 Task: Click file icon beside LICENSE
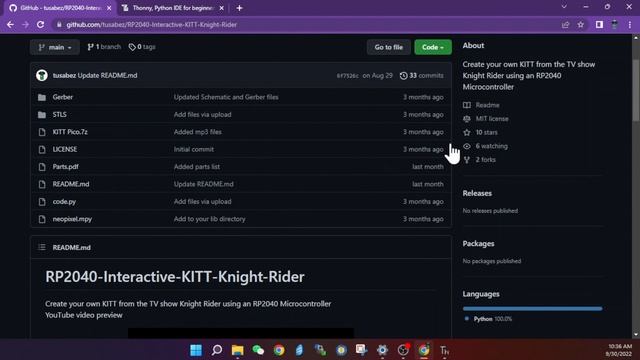(x=42, y=149)
